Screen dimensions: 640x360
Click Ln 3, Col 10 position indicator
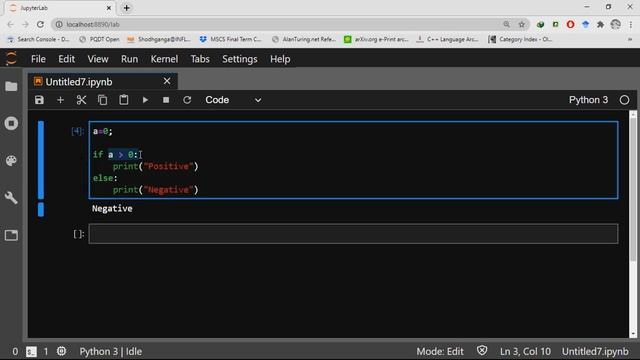point(525,351)
